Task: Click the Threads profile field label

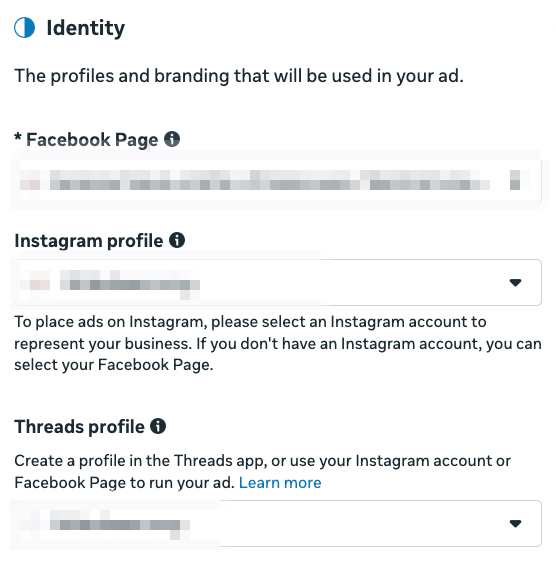Action: (x=79, y=426)
